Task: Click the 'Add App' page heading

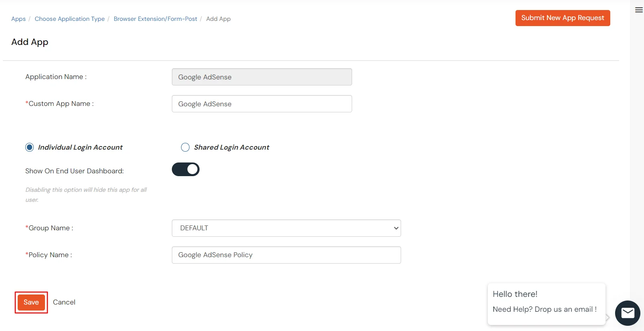Action: (x=30, y=42)
